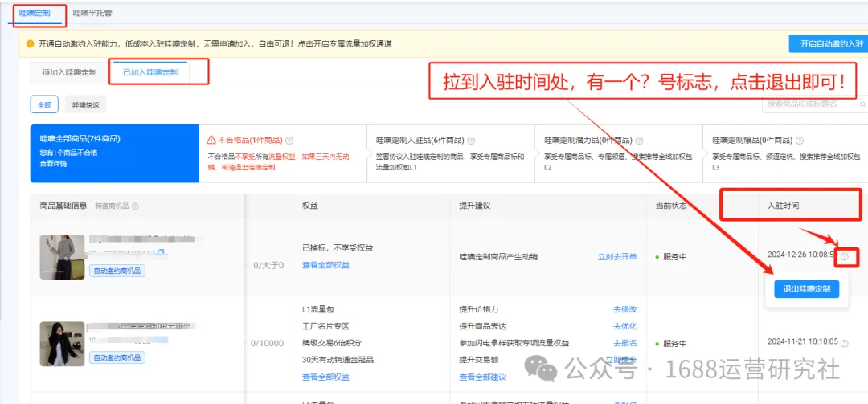
Task: Select the 哇噢全部商品(7件商品) card
Action: point(115,153)
